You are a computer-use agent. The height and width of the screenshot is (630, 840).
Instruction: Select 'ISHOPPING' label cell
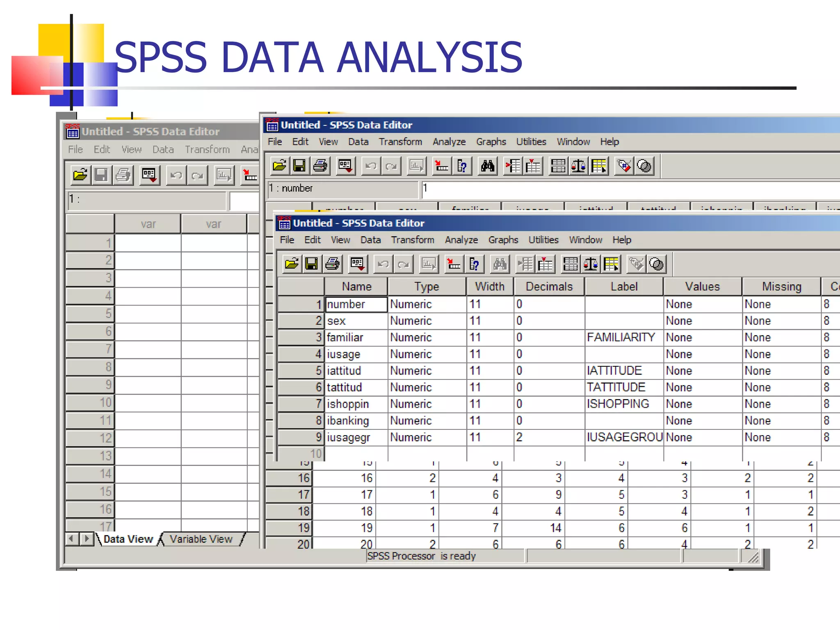(x=624, y=404)
